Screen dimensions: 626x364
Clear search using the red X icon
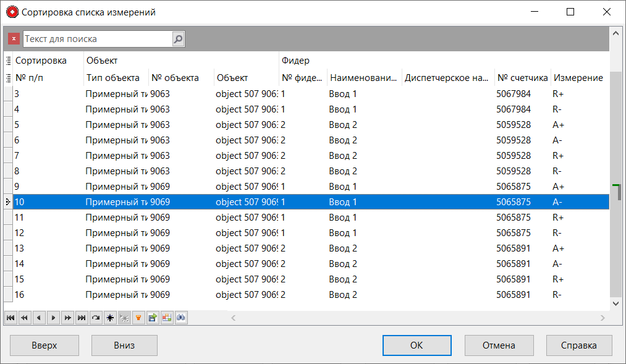pyautogui.click(x=13, y=38)
